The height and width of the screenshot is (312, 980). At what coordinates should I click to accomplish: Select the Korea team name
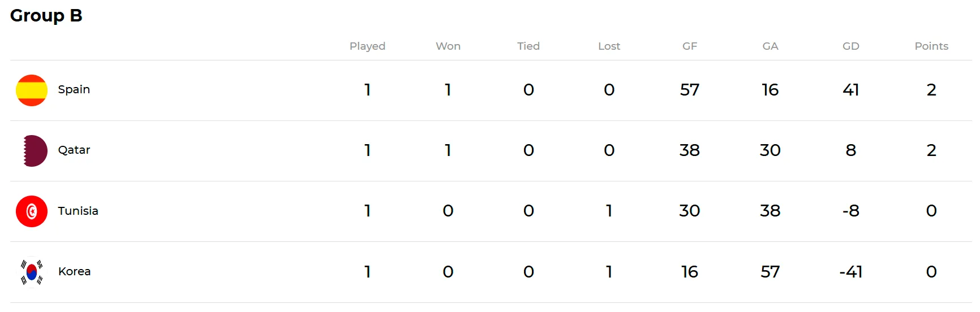(x=74, y=271)
